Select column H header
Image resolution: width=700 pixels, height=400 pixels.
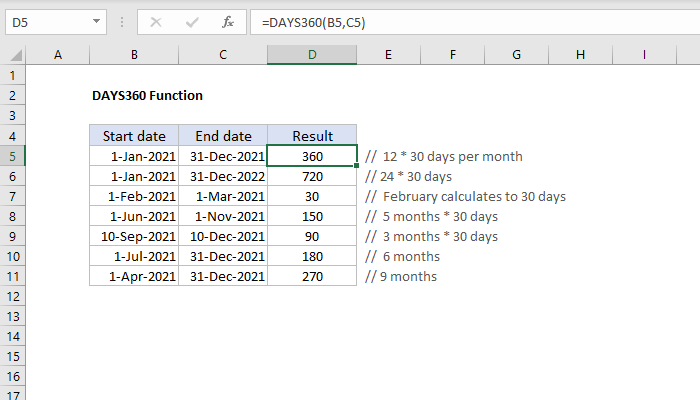580,55
